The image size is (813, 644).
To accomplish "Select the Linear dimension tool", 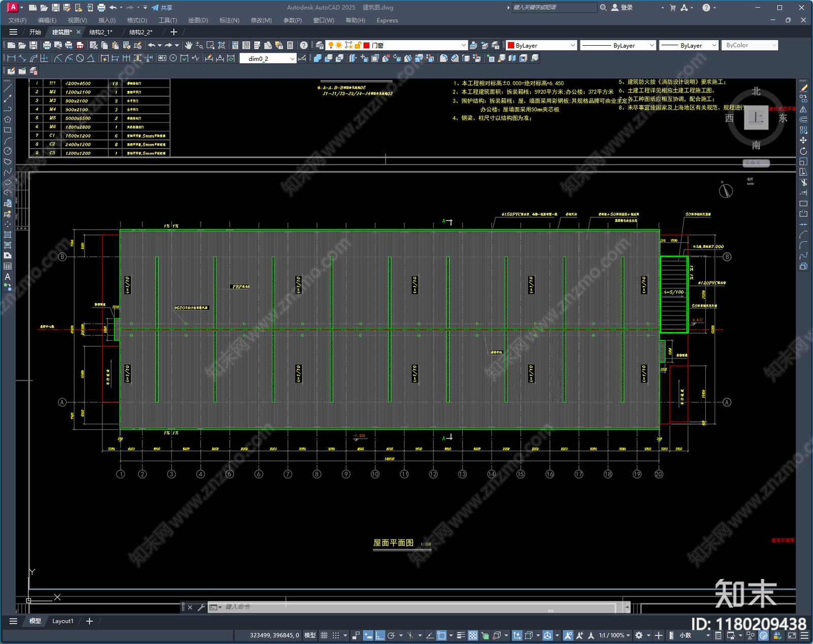I will tap(11, 58).
